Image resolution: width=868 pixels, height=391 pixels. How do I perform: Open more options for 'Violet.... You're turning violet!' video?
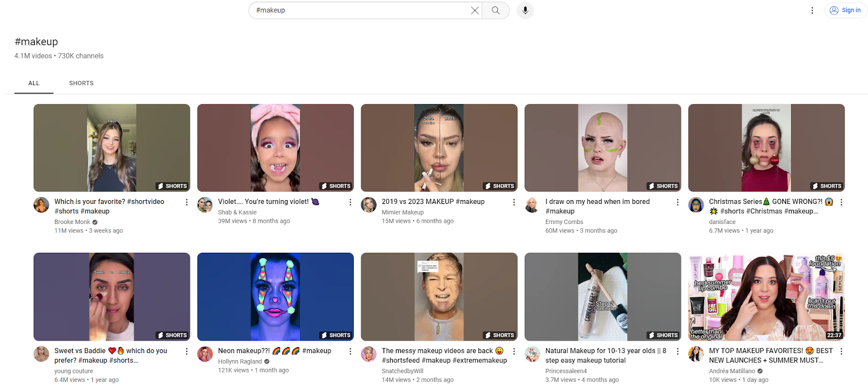pos(350,202)
